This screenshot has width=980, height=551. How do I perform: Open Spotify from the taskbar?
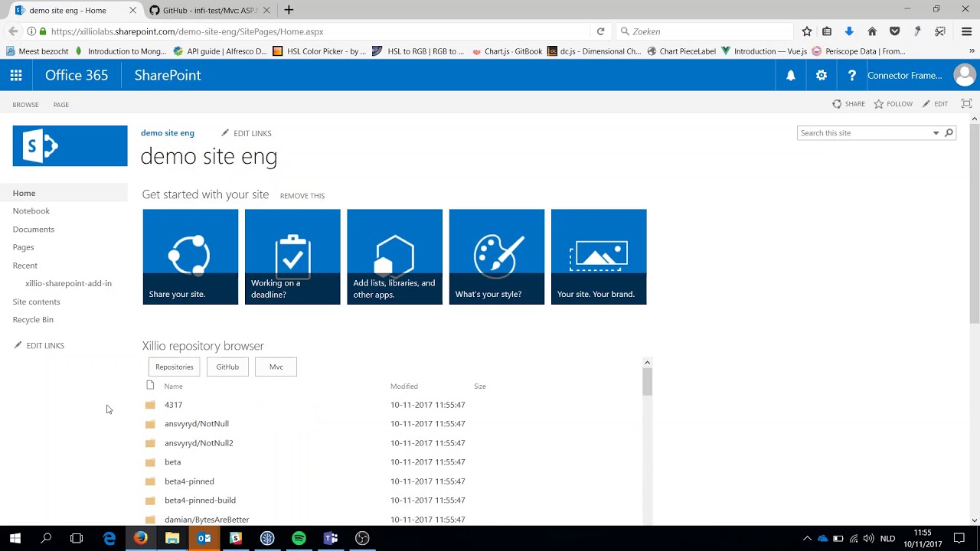click(x=299, y=538)
